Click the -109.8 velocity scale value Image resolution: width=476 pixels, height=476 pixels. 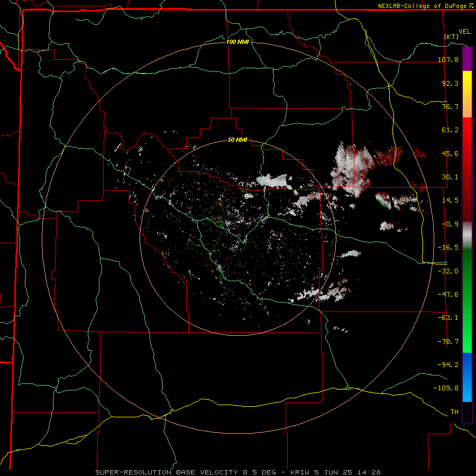pos(446,388)
